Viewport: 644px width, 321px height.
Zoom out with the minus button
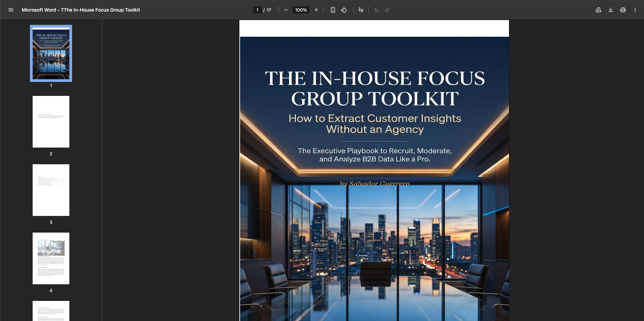tap(286, 10)
